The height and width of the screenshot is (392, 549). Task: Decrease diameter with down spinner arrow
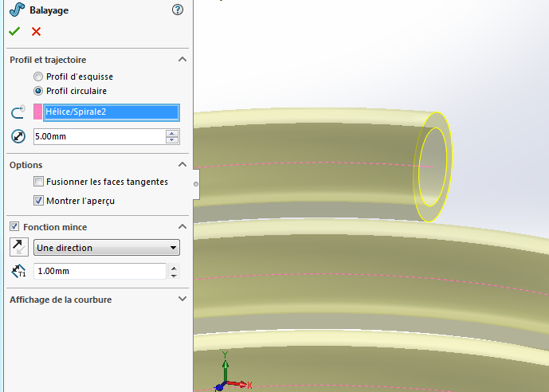pyautogui.click(x=172, y=140)
